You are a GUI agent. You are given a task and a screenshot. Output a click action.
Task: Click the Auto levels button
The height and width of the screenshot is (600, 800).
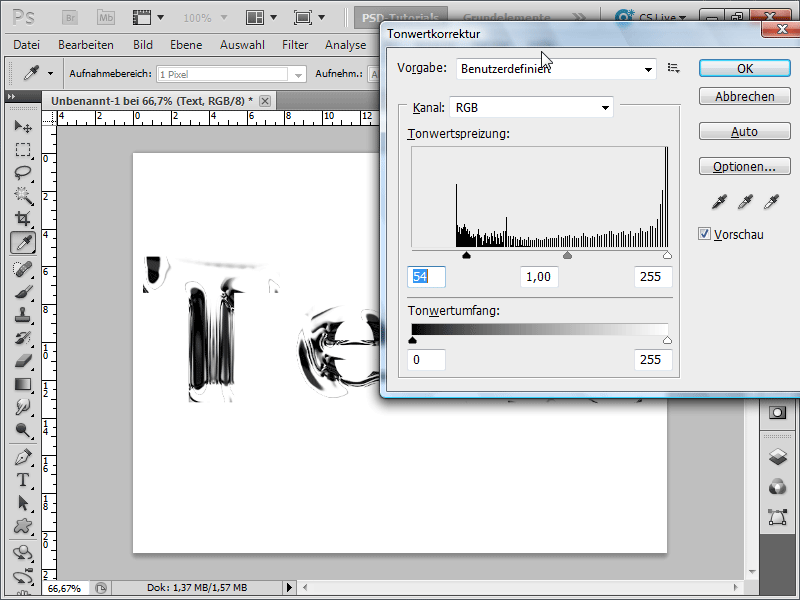pyautogui.click(x=745, y=132)
